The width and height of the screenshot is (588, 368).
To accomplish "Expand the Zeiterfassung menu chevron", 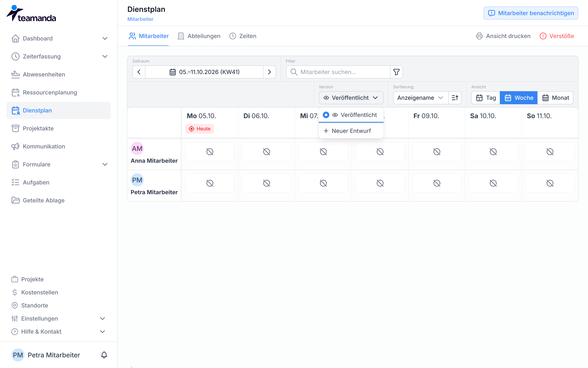I will (x=105, y=56).
